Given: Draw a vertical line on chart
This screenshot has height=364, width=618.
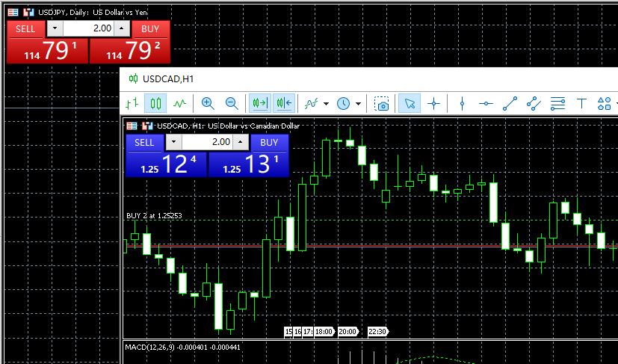Looking at the screenshot, I should (462, 104).
